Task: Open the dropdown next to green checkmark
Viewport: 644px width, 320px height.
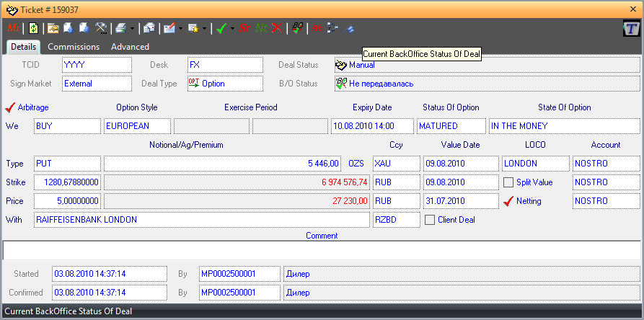Action: (x=232, y=29)
